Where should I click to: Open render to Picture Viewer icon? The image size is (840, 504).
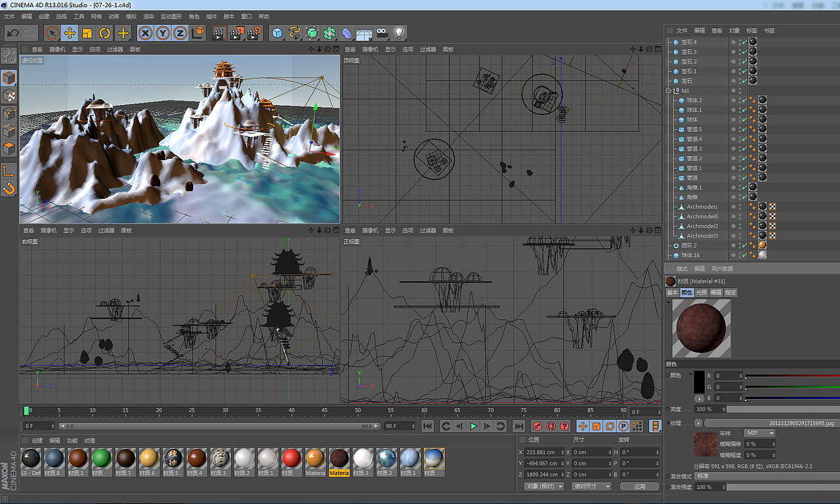click(x=237, y=33)
